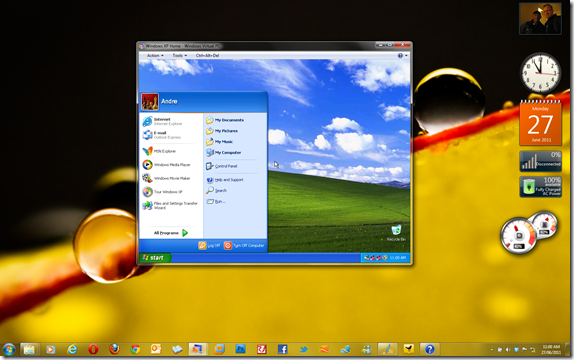Click the XP system tray security icons

coord(376,258)
